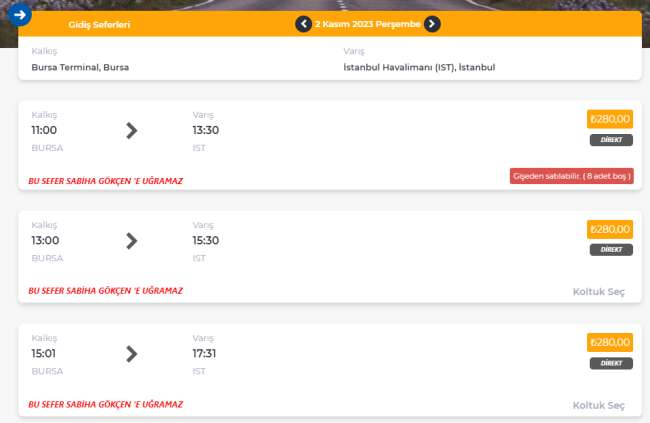Open the Gidiş Seferleri header tab
The image size is (650, 423).
[99, 24]
